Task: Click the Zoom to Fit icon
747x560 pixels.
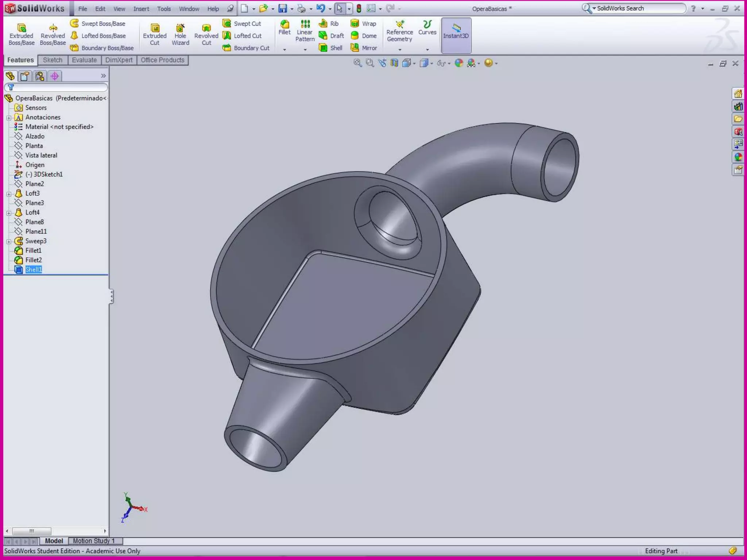Action: pyautogui.click(x=357, y=63)
